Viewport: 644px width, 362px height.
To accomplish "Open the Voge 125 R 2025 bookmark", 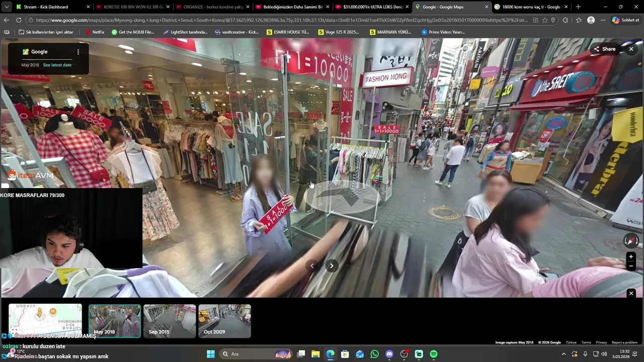I will (x=339, y=32).
